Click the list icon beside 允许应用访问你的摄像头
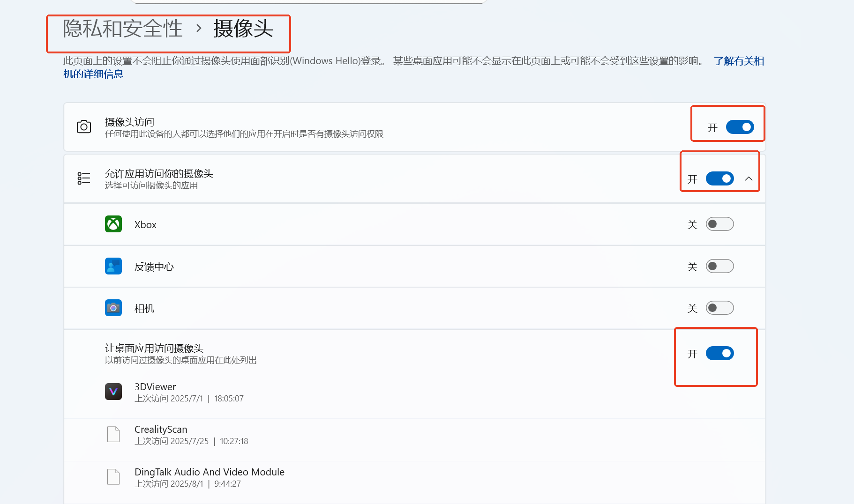Screen dimensions: 854x504 point(84,178)
